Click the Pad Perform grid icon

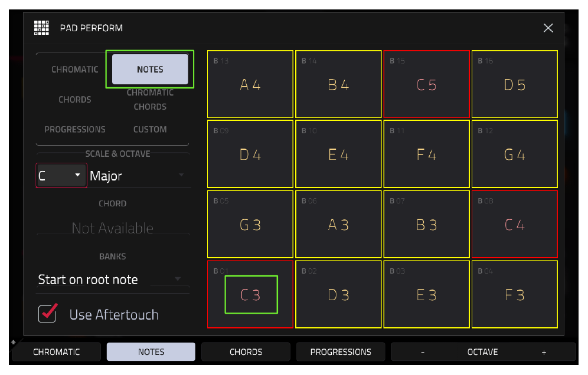pyautogui.click(x=41, y=28)
